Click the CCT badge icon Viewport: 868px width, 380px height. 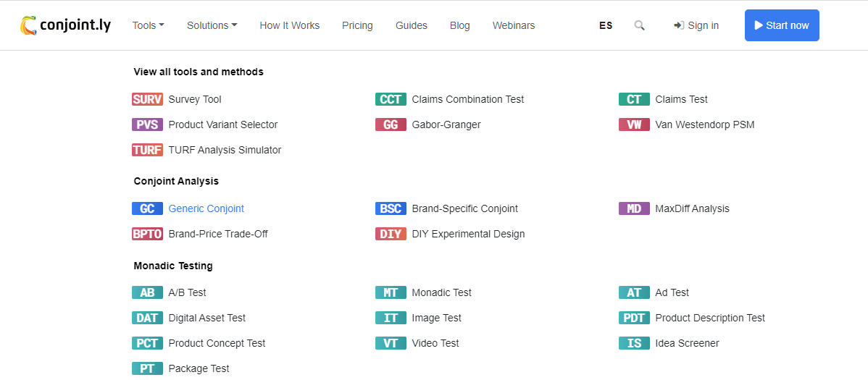click(x=391, y=100)
